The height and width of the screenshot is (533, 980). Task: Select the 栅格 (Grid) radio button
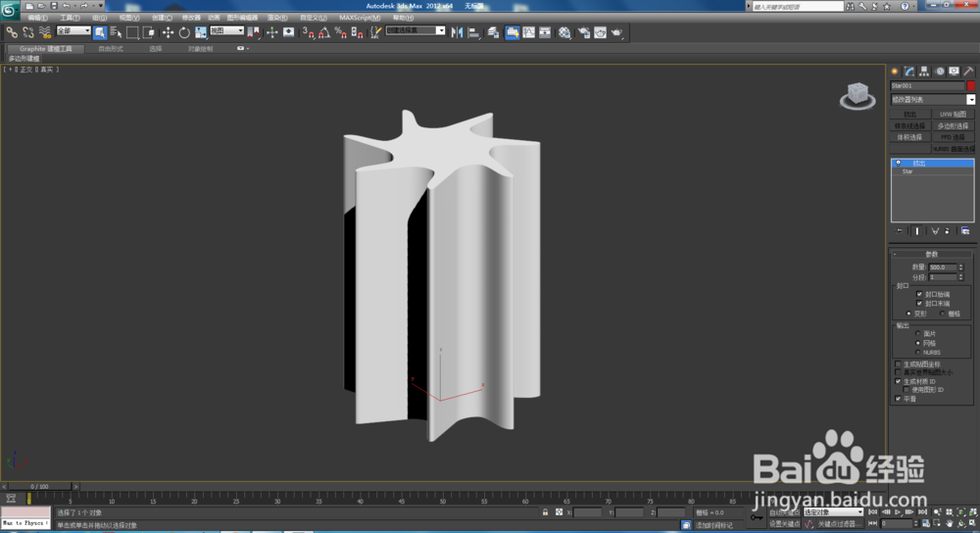coord(943,314)
